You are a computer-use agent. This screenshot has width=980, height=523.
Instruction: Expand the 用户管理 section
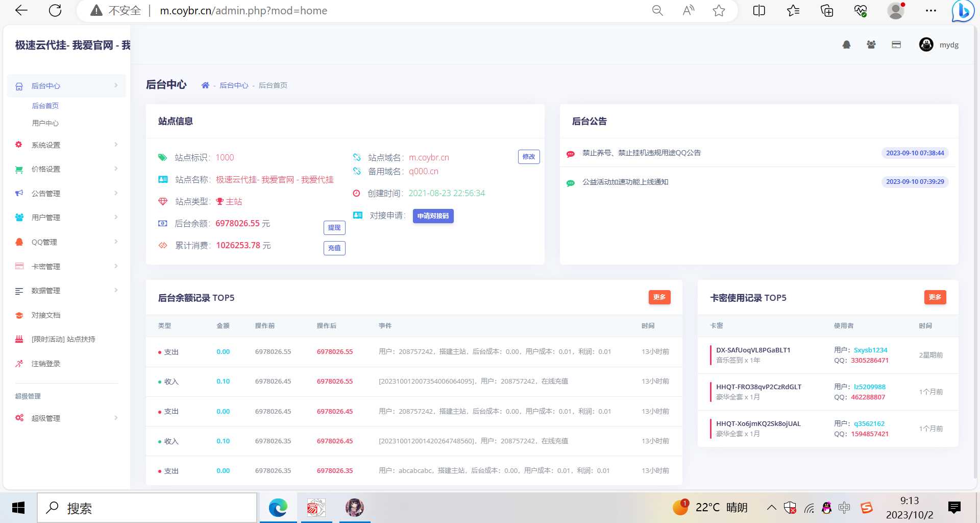[116, 217]
